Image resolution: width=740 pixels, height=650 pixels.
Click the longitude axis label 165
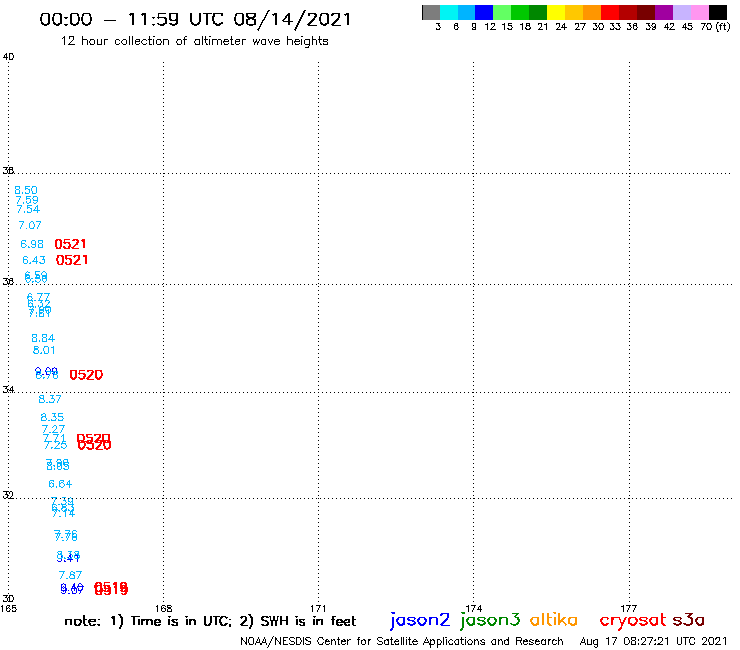(x=8, y=608)
